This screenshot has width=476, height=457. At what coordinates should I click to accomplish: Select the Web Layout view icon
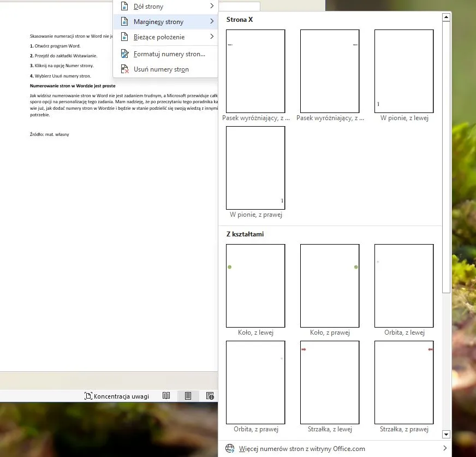(210, 396)
